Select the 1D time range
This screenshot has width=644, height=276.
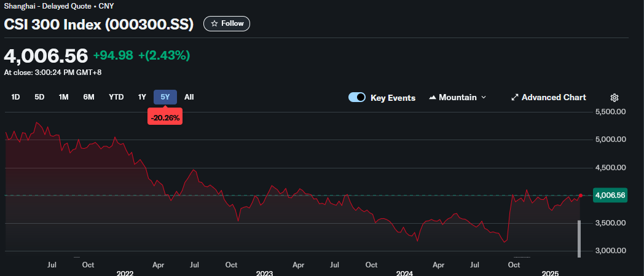pos(15,97)
